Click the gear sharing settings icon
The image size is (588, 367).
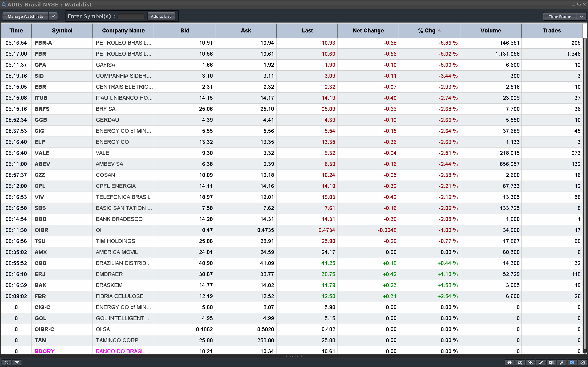(x=520, y=362)
